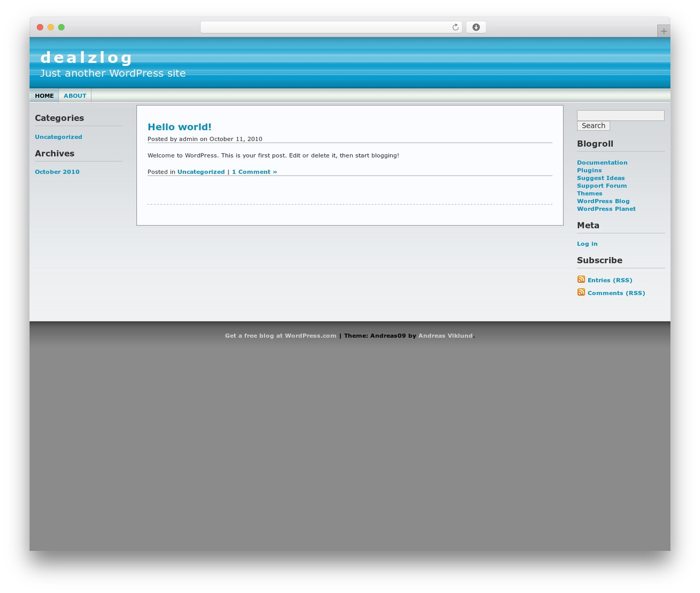Screen dimensions: 700x593
Task: Open the Documentation blogroll link
Action: [602, 162]
